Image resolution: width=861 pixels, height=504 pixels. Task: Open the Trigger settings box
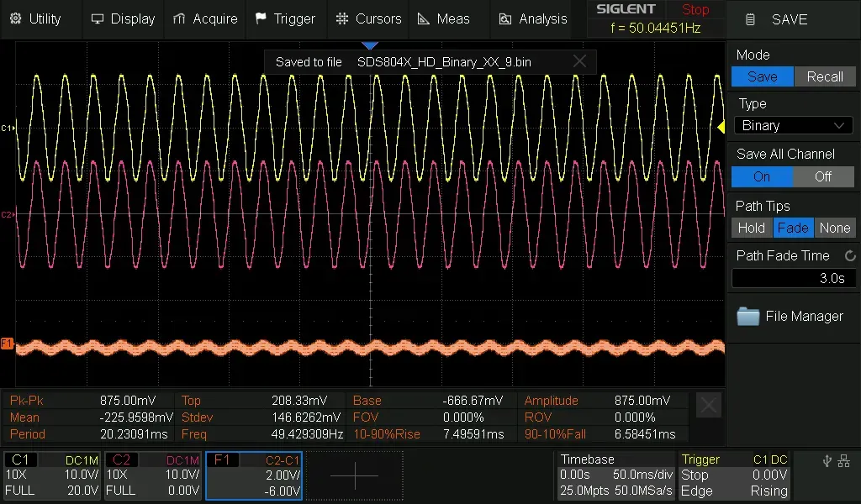[734, 475]
